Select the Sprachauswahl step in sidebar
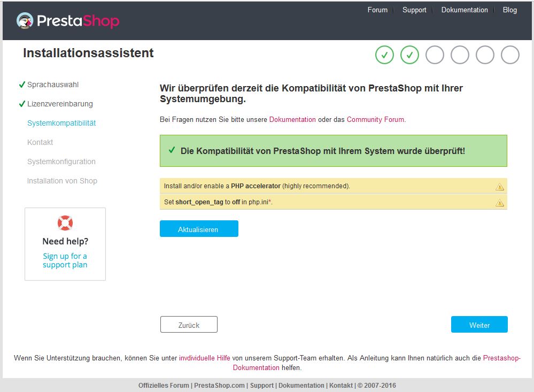Screen dimensions: 534x392 [x=53, y=84]
